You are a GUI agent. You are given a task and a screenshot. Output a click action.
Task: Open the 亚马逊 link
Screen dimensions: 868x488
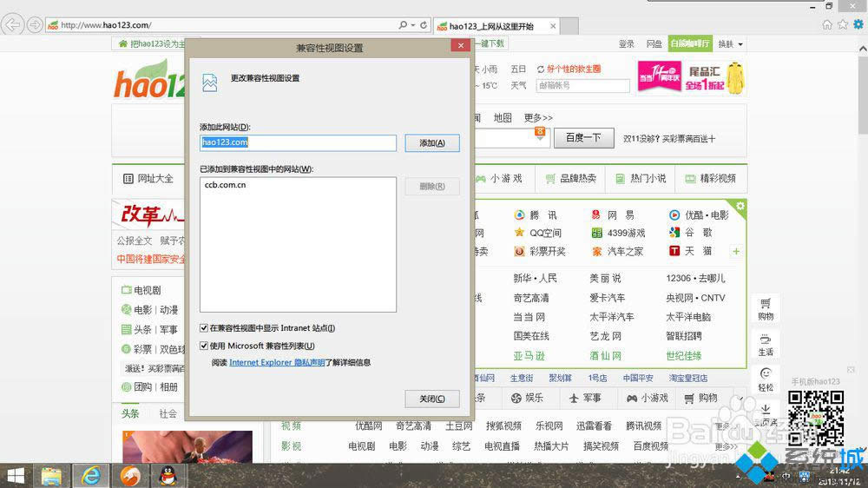[529, 356]
